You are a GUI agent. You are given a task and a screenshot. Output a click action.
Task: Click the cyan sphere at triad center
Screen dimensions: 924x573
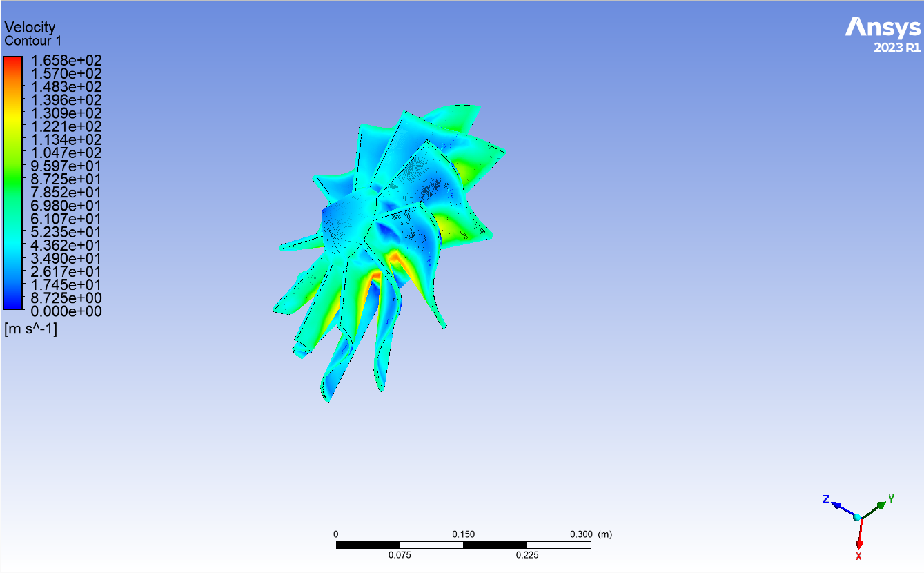(x=857, y=516)
